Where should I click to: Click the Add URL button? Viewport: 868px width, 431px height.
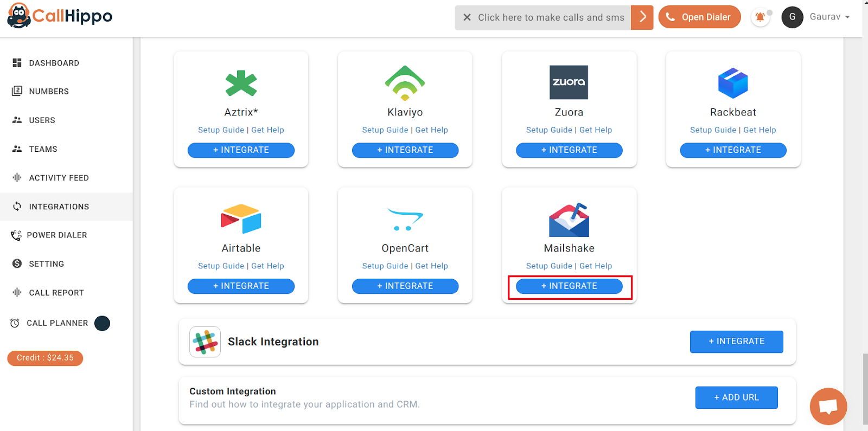click(737, 397)
